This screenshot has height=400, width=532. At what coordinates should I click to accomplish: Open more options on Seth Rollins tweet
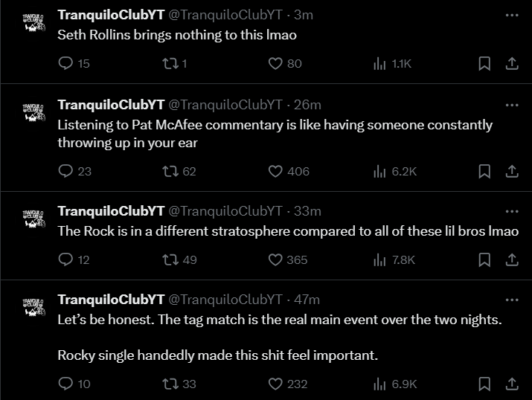pos(511,15)
